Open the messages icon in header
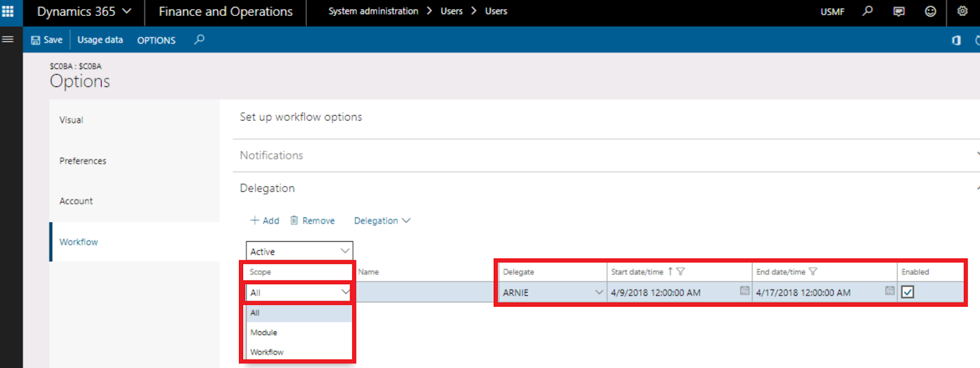Image resolution: width=980 pixels, height=368 pixels. (899, 11)
